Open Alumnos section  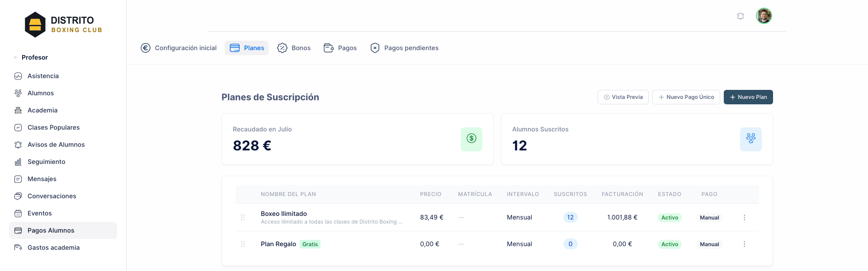coord(63,93)
